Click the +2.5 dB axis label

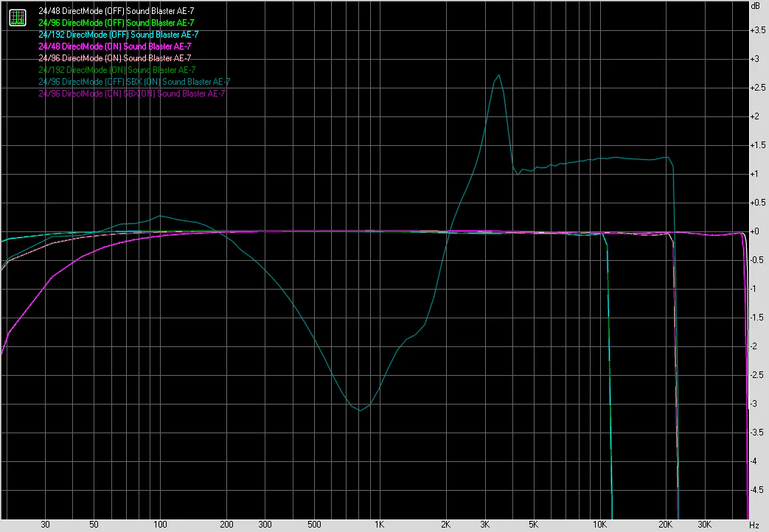click(757, 87)
